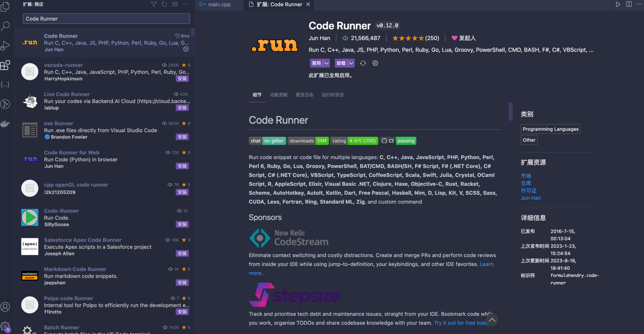Viewport: 644px width, 334px height.
Task: Expand the 卸载 (Uninstall) dropdown arrow
Action: click(351, 63)
